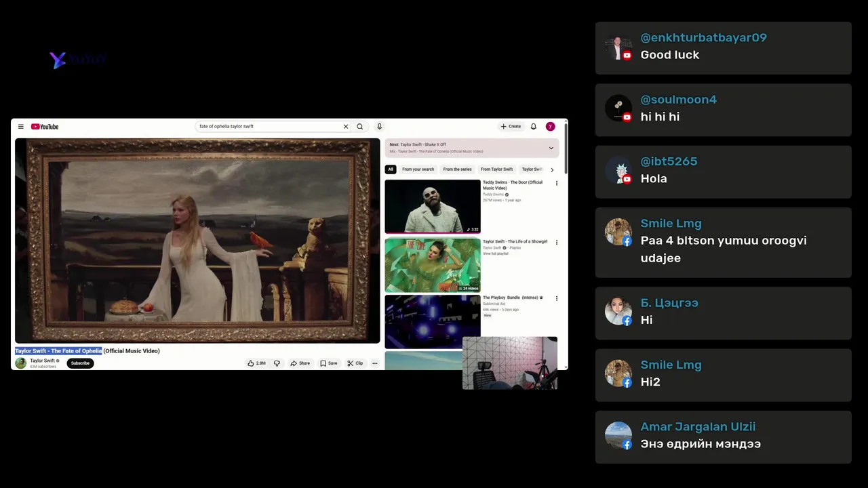Select the From your search chip

418,169
